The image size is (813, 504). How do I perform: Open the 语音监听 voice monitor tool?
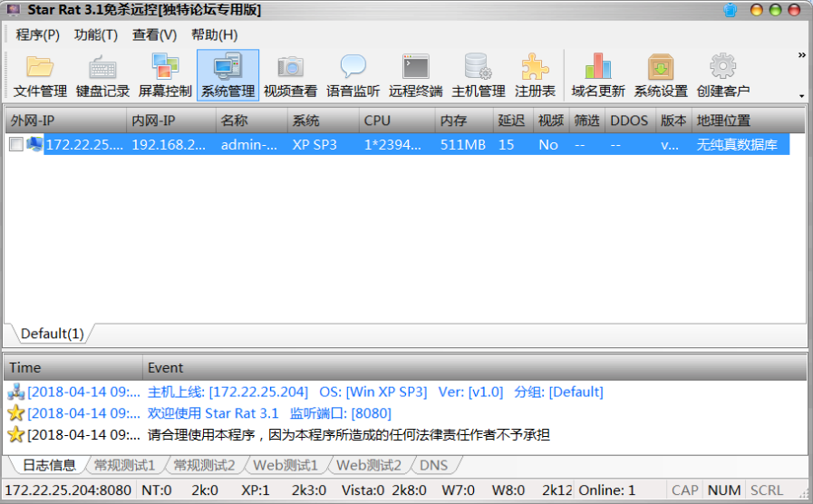[353, 76]
